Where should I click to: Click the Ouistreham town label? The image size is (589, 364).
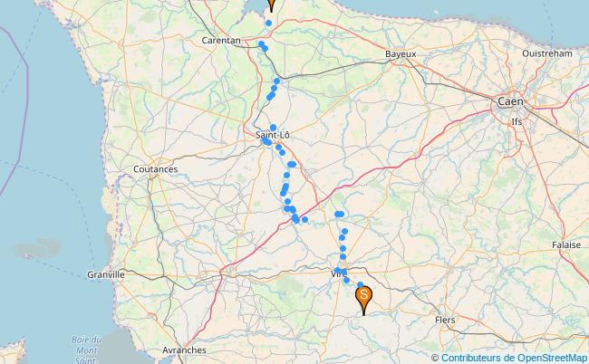click(x=547, y=53)
